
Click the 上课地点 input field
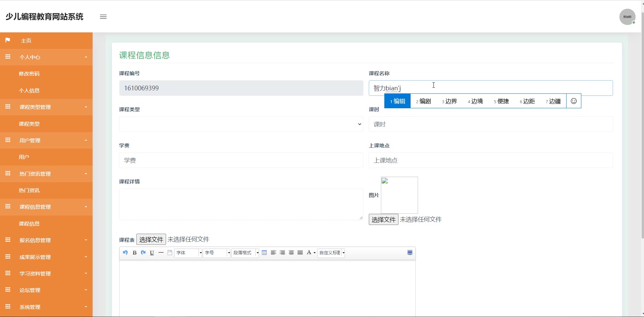point(491,160)
